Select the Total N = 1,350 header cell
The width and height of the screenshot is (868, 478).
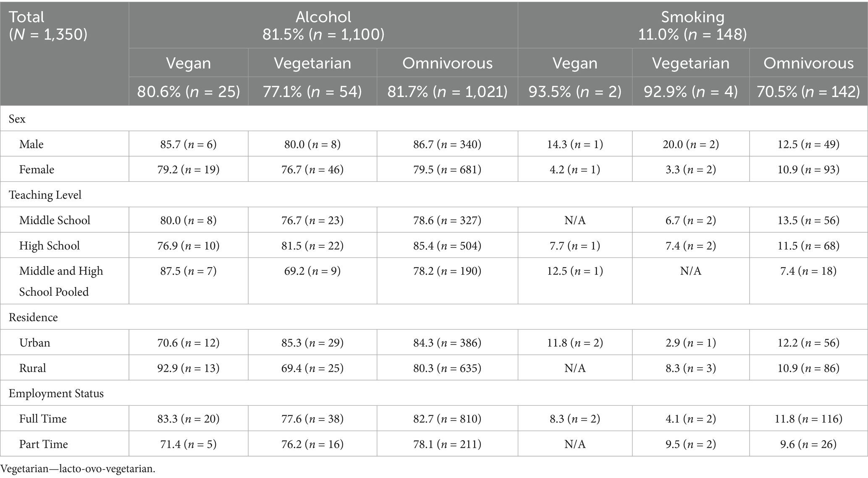tap(48, 25)
